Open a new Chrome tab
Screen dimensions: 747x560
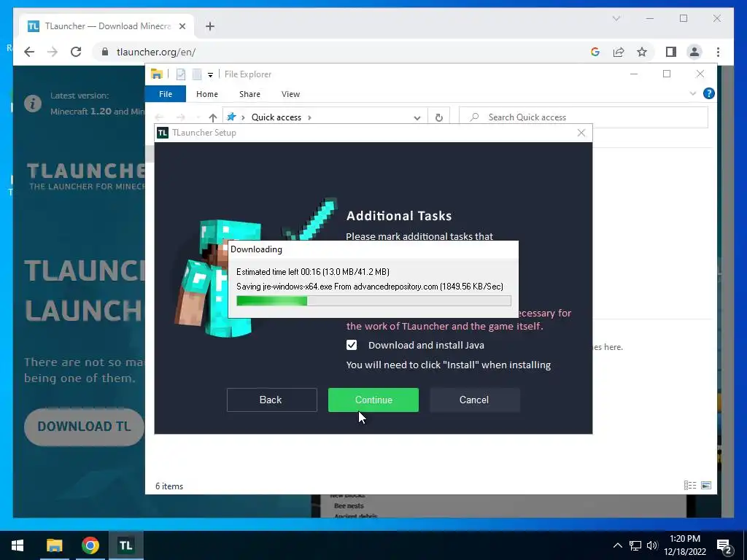(x=210, y=26)
